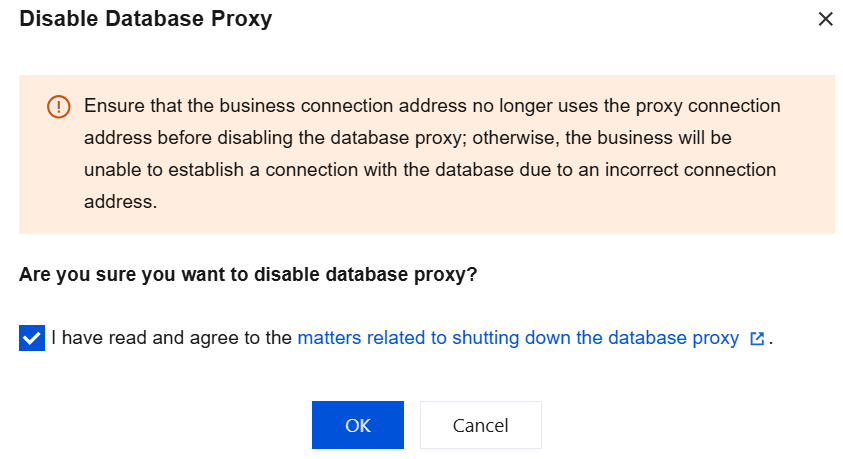This screenshot has height=459, width=843.
Task: Confirm disabling with the OK button
Action: click(357, 425)
